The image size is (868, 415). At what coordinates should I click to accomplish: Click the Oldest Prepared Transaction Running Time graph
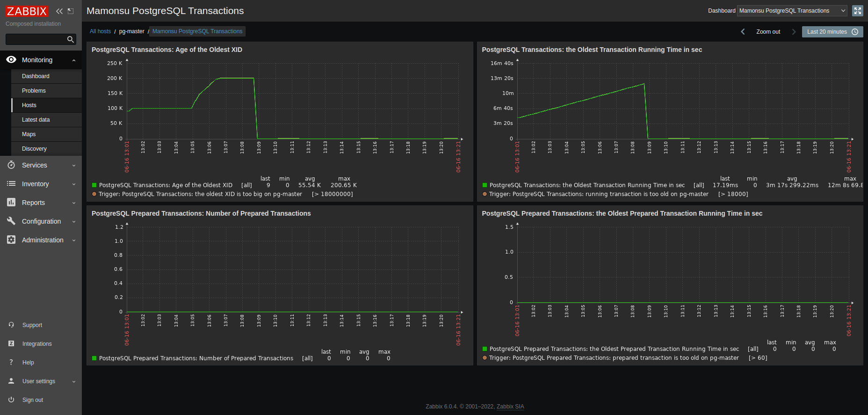(684, 264)
